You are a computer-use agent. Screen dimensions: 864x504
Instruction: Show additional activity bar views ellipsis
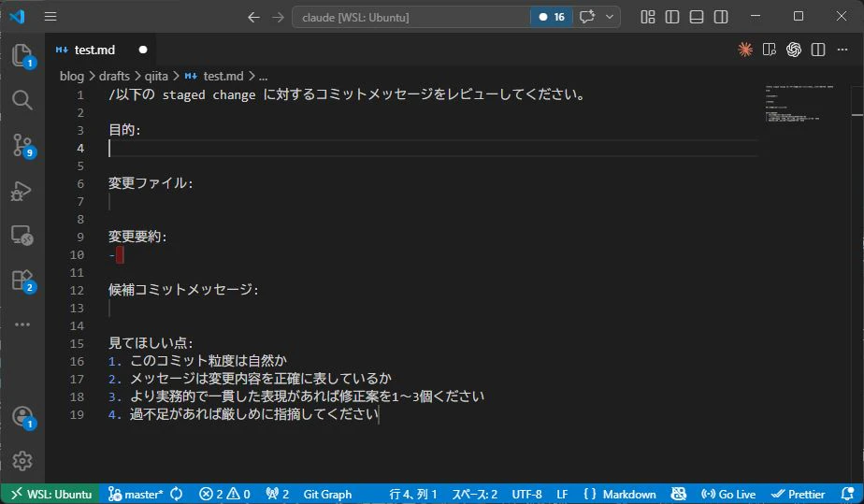point(22,324)
